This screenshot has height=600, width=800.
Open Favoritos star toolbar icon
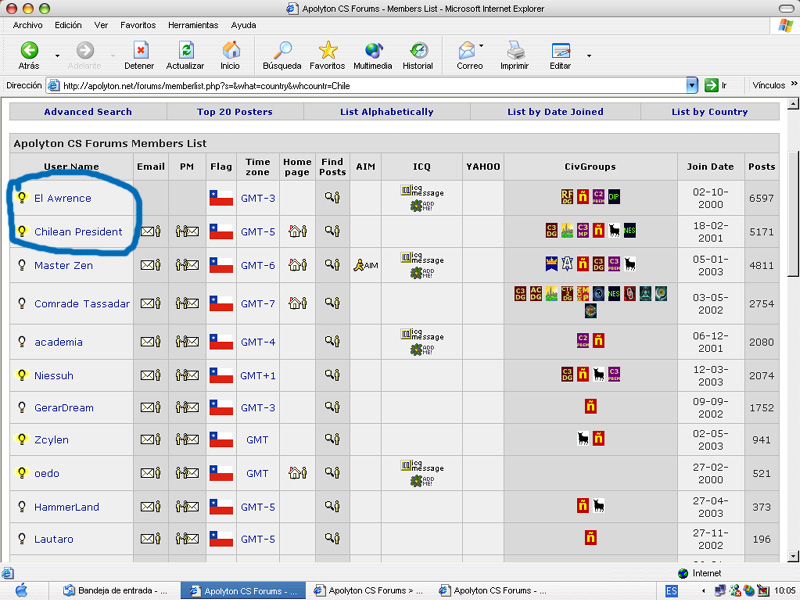327,50
